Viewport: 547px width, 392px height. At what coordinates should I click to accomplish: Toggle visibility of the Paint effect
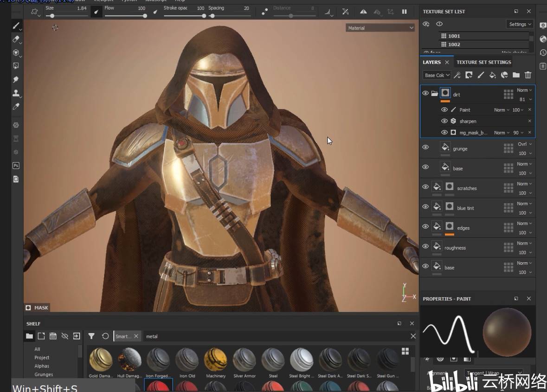[444, 109]
